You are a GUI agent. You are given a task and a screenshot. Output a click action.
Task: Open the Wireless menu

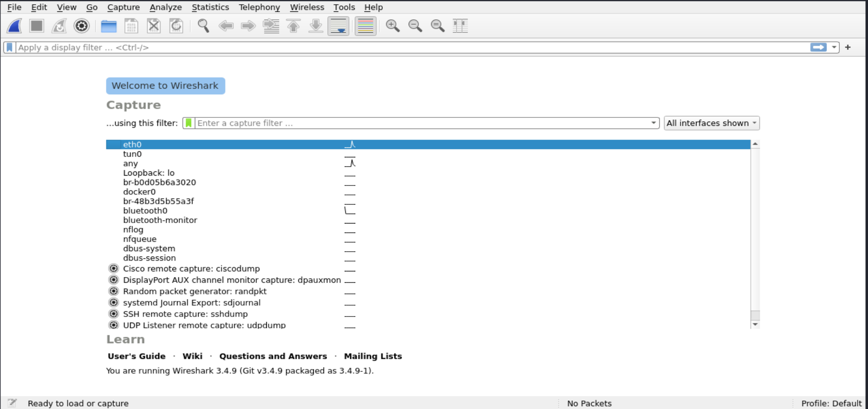307,7
